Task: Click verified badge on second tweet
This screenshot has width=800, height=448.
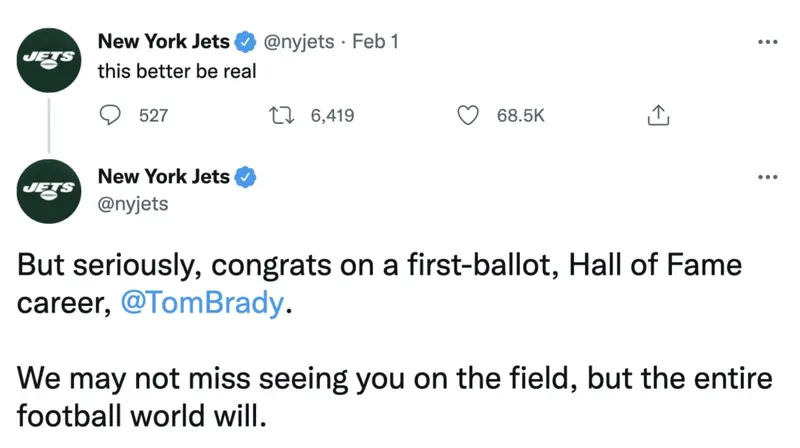Action: [x=246, y=178]
